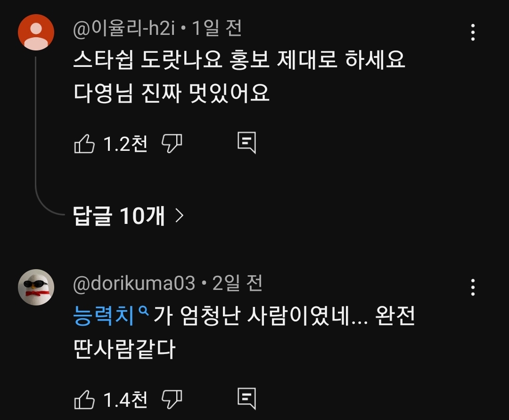
Task: Open more options for @dorikuma03's comment
Action: 473,287
